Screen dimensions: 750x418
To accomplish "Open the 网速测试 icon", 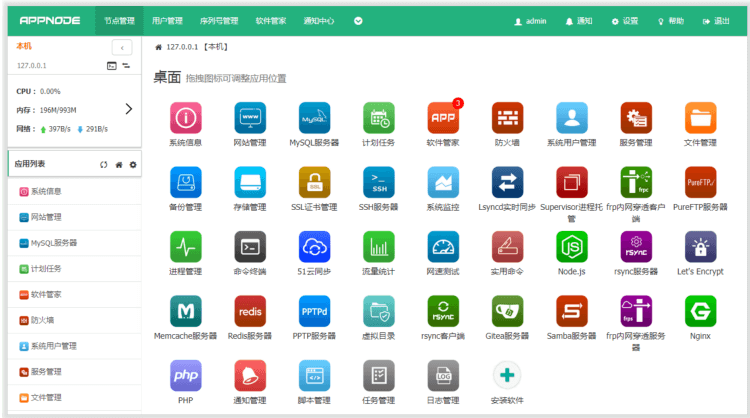I will click(443, 247).
